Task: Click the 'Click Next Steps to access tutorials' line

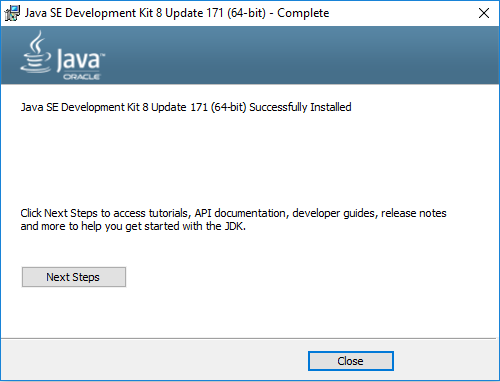Action: (233, 213)
